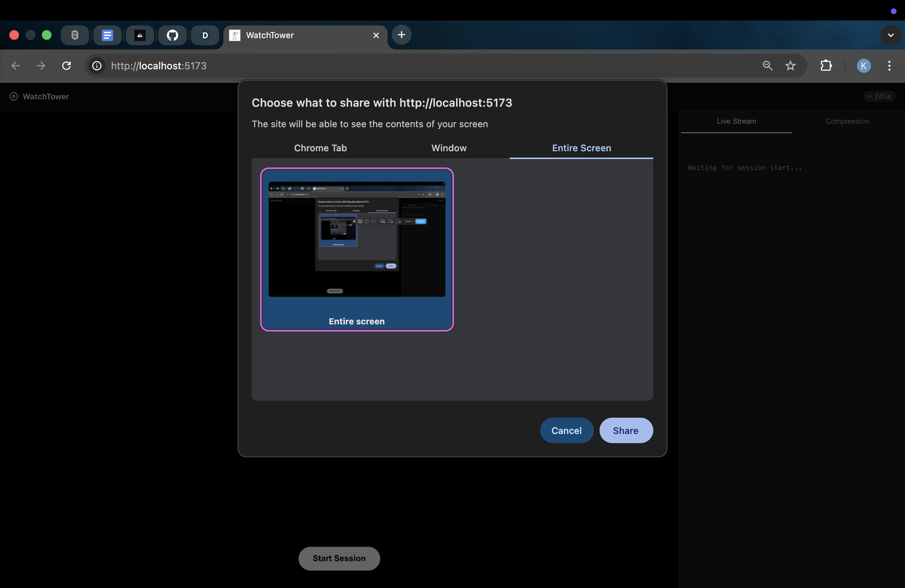Bookmark this page with the star icon
Viewport: 905px width, 588px height.
pyautogui.click(x=790, y=66)
